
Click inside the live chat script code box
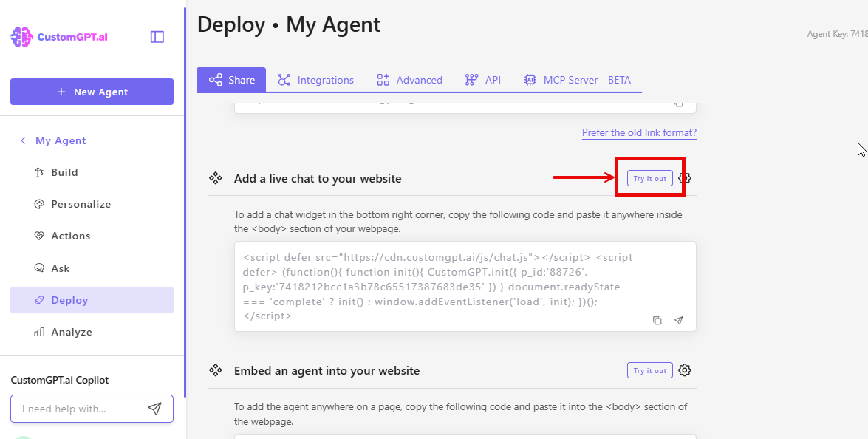pyautogui.click(x=465, y=287)
